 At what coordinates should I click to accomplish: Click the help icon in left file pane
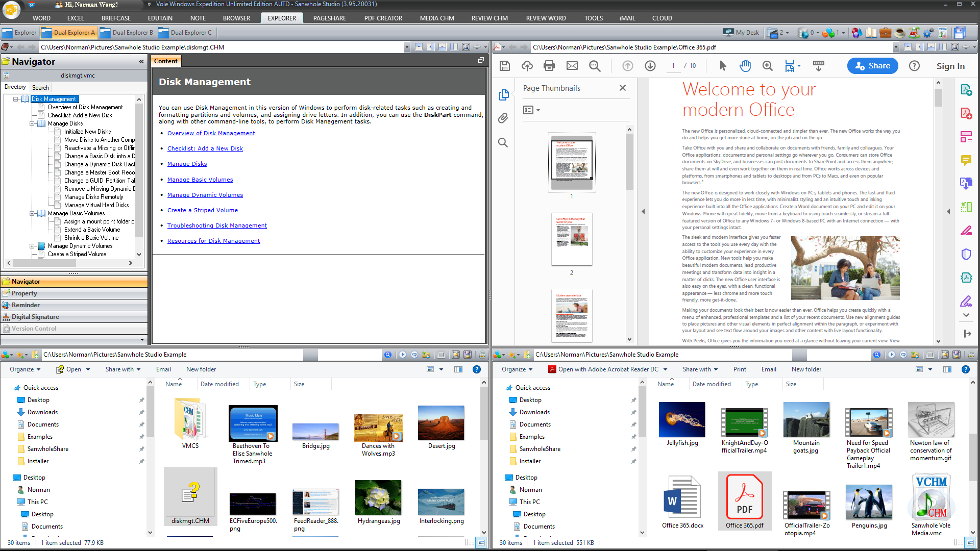[x=477, y=369]
